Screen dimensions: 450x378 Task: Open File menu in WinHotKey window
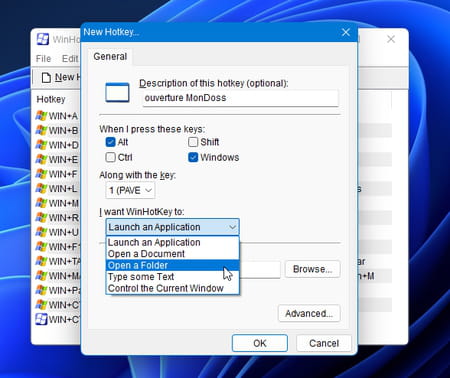click(44, 59)
